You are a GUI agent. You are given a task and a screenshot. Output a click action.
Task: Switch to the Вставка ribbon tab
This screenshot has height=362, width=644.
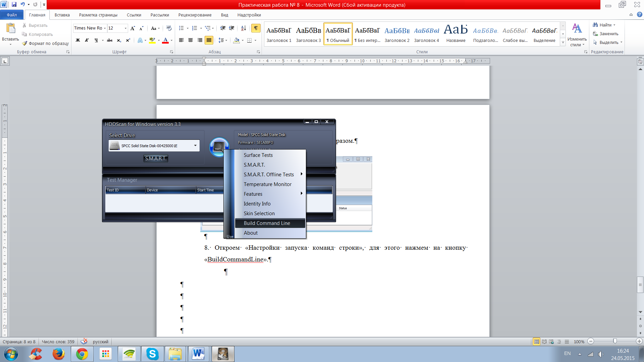pyautogui.click(x=62, y=15)
